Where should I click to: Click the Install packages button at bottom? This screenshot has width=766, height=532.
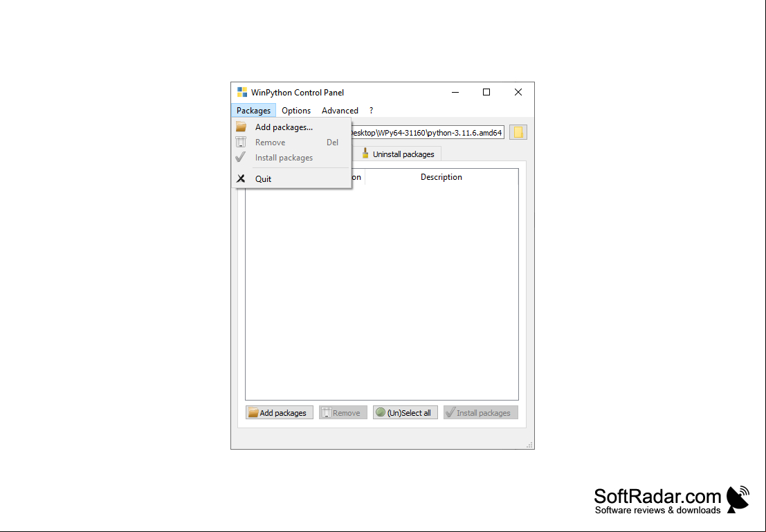coord(481,413)
